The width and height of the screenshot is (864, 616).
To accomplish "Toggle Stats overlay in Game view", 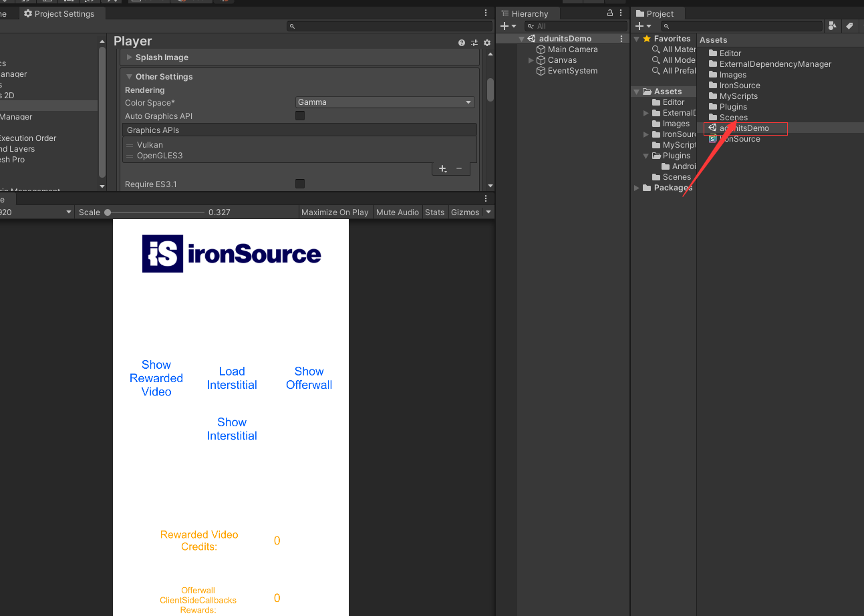I will pos(434,212).
